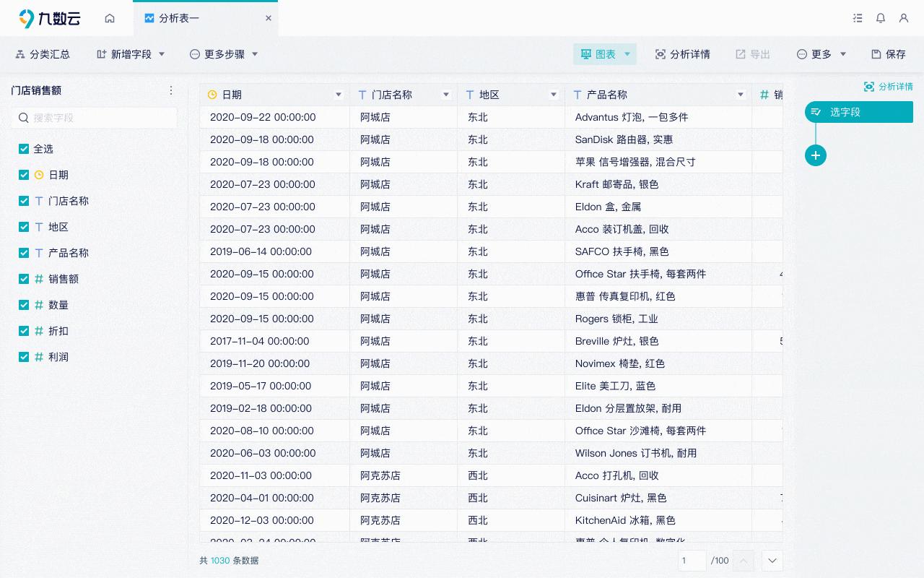The width and height of the screenshot is (924, 578).
Task: Open the 门店名称 column header dropdown
Action: coord(446,95)
